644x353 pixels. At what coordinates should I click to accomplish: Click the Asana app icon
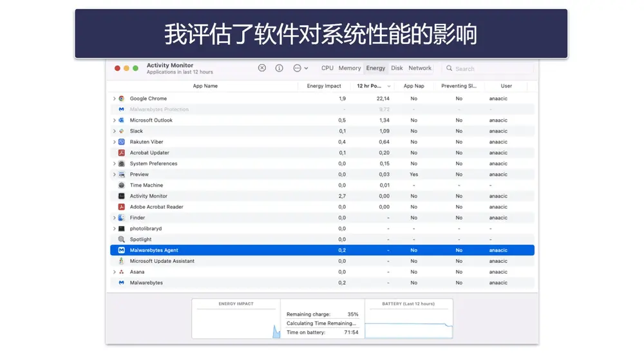(x=121, y=272)
